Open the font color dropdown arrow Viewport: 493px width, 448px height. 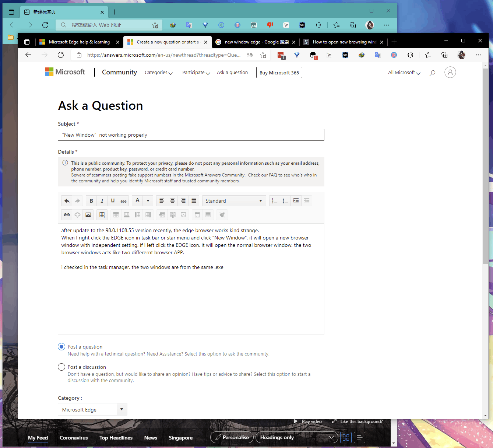pyautogui.click(x=148, y=201)
